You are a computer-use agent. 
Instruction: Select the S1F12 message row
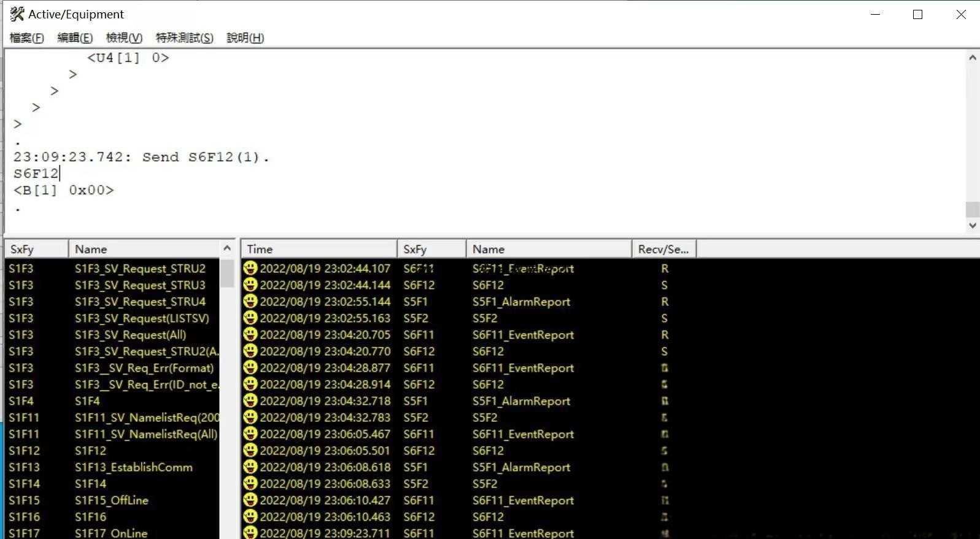point(112,451)
